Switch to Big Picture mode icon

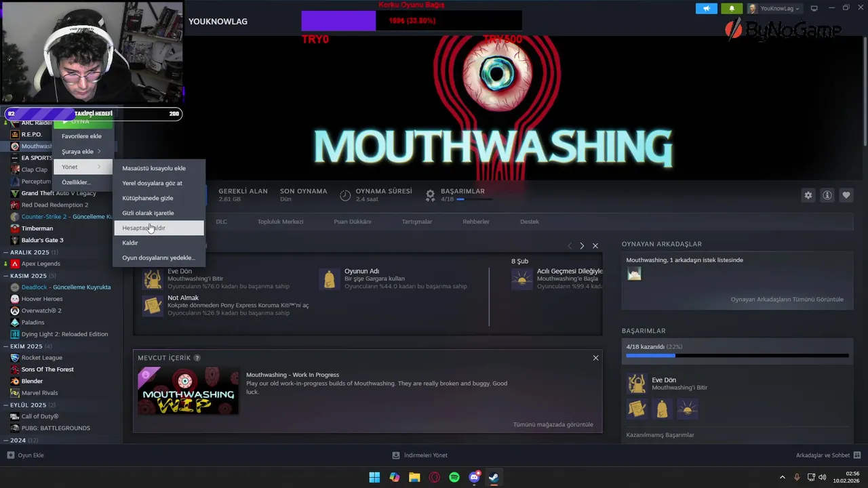click(814, 9)
